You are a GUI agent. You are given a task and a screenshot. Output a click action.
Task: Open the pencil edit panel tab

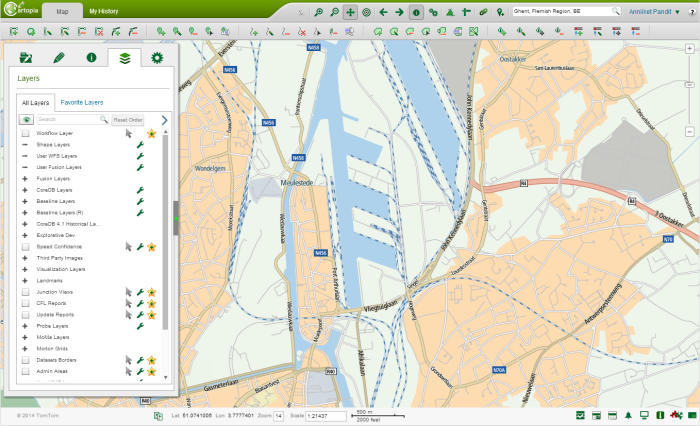[59, 58]
